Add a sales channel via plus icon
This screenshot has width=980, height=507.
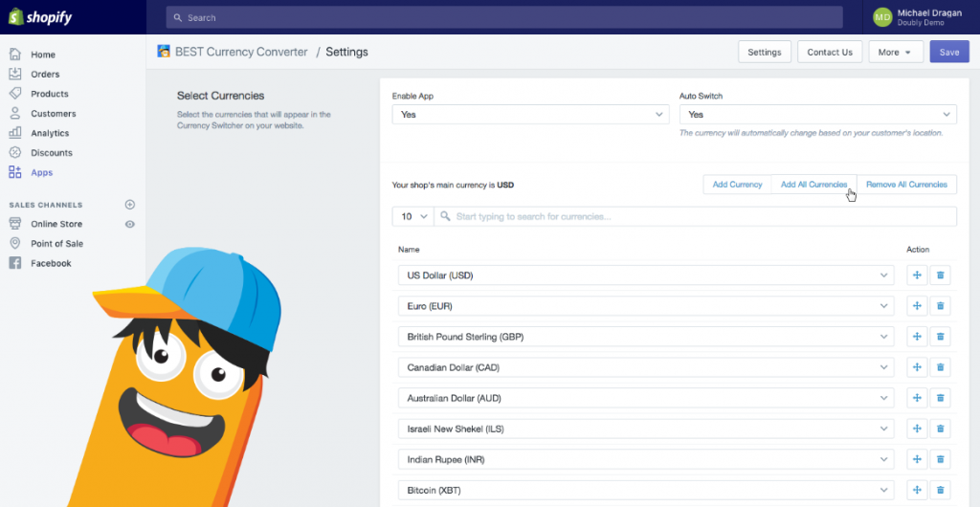tap(130, 204)
